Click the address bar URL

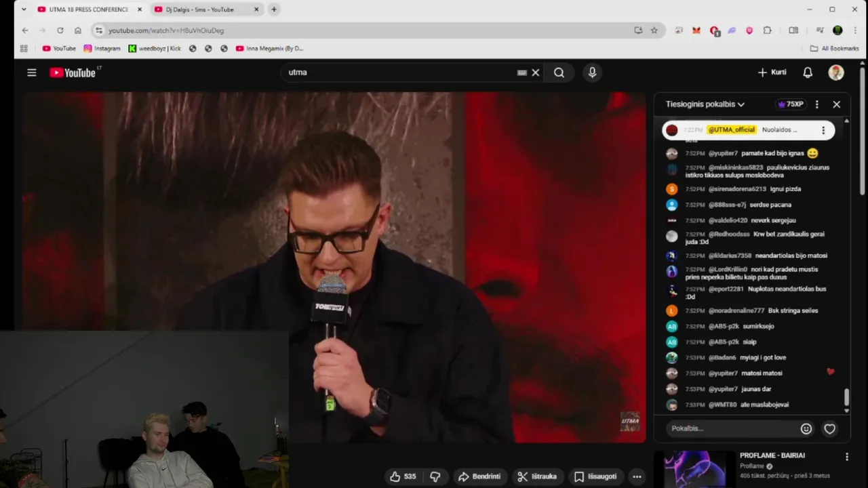[x=166, y=30]
